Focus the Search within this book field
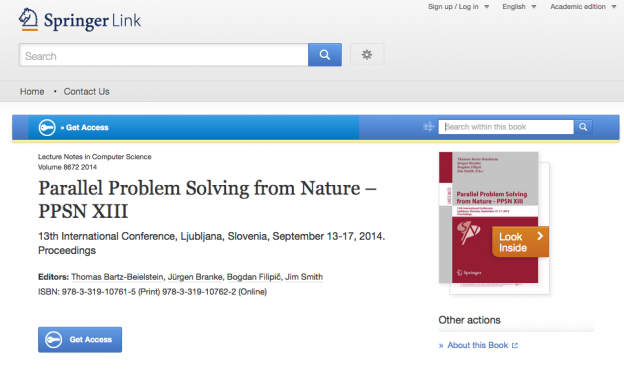This screenshot has height=370, width=624. point(506,127)
